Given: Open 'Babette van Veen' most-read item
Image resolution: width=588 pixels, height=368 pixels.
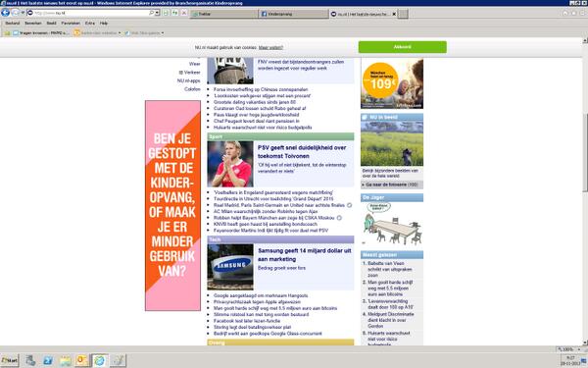Looking at the screenshot, I should click(x=389, y=269).
